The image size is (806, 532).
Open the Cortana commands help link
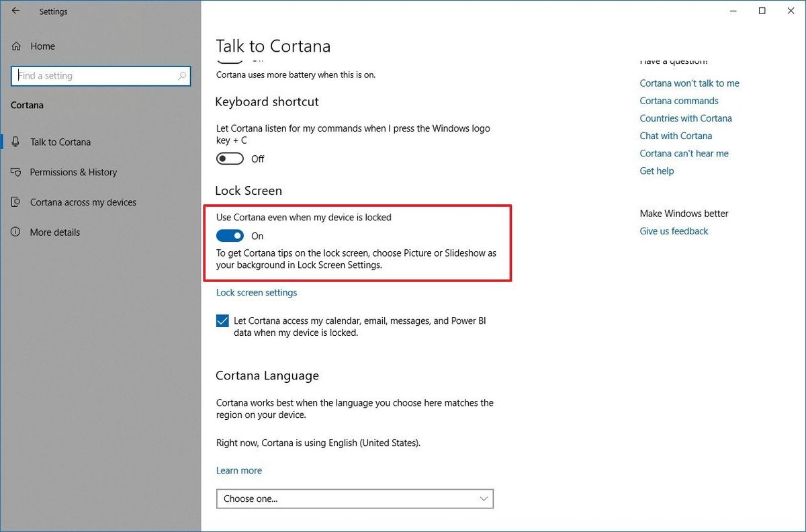tap(678, 100)
